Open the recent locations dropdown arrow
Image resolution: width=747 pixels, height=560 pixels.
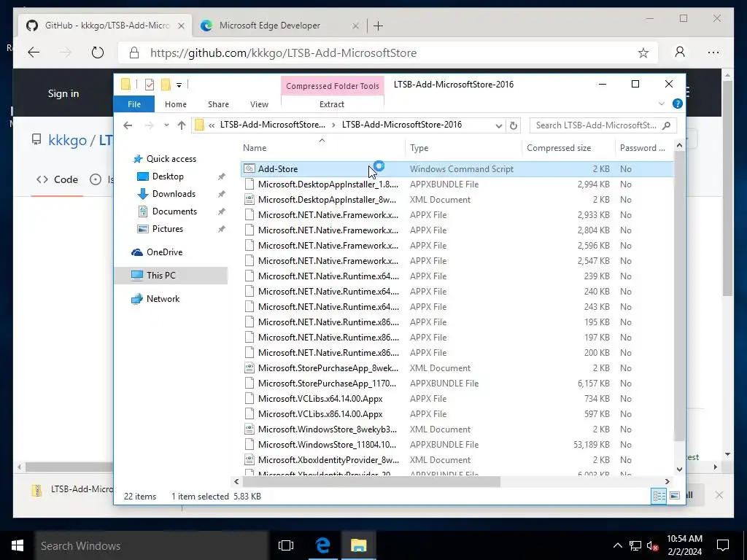coord(166,125)
